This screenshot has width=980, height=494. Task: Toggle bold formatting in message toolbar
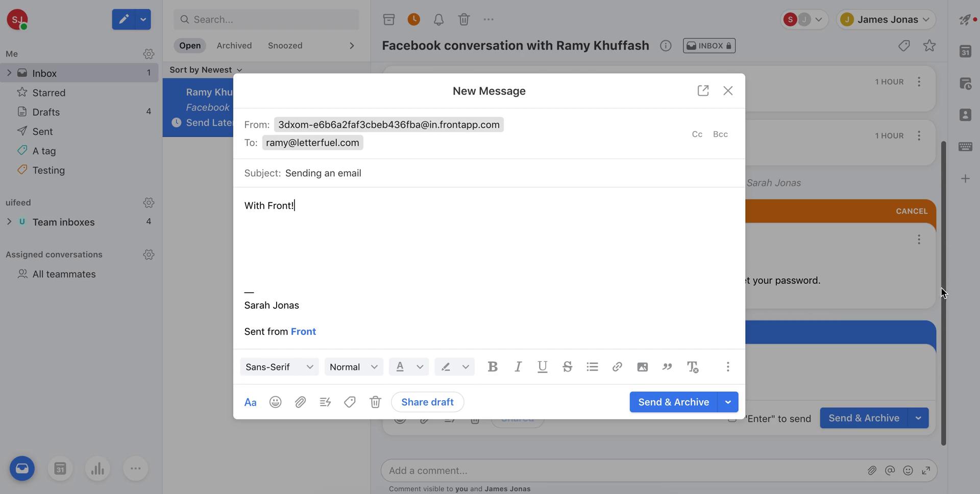[493, 367]
